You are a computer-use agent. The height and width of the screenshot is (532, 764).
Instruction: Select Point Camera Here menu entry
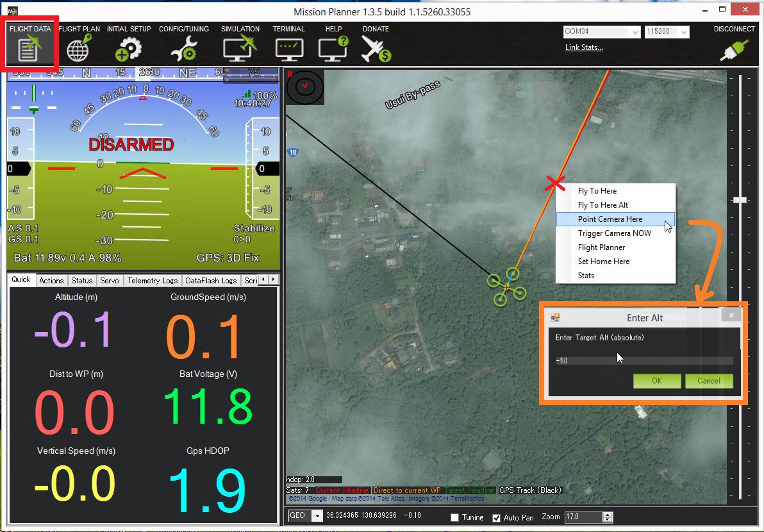(610, 219)
